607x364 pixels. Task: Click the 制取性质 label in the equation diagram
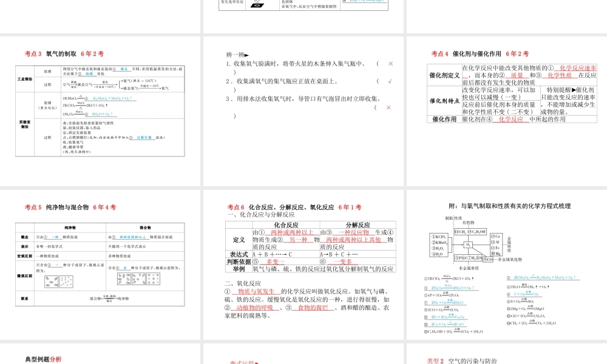tap(453, 218)
